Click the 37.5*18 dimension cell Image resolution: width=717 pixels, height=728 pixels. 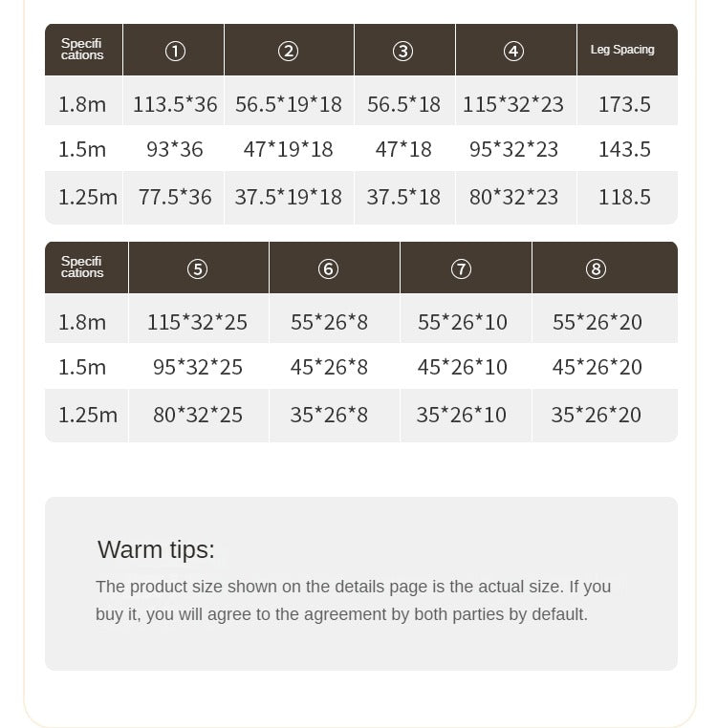[x=403, y=197]
